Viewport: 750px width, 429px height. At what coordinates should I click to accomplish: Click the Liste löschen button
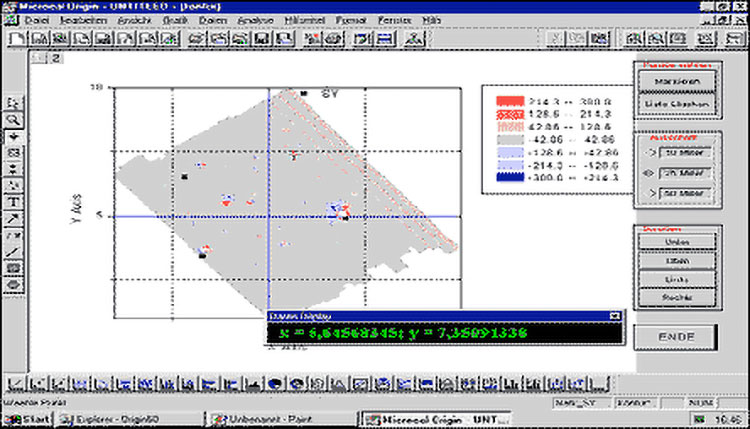click(x=677, y=104)
